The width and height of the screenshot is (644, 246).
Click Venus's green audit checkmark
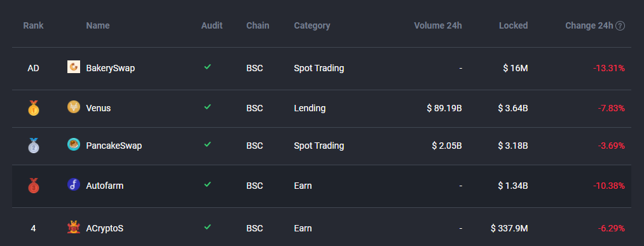[x=207, y=107]
